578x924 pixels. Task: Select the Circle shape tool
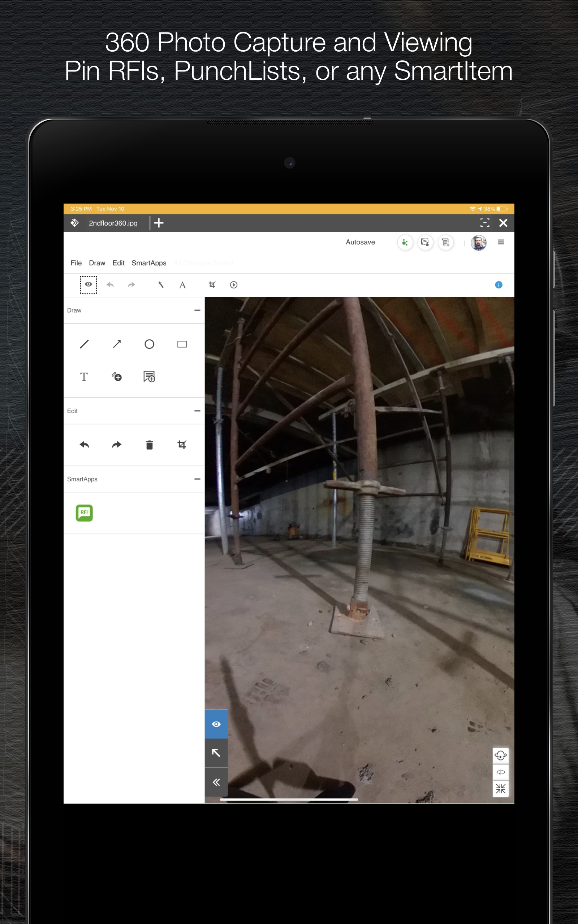pos(150,344)
